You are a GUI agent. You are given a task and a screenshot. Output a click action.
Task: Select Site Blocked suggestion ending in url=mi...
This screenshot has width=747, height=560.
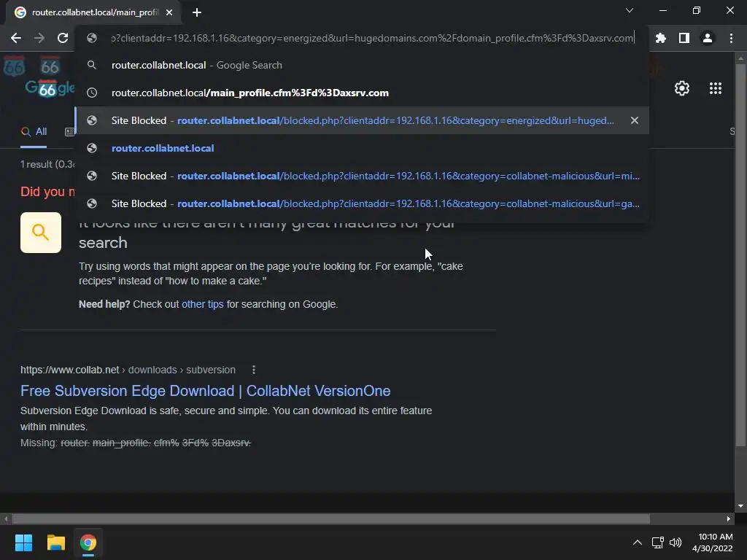tap(362, 176)
